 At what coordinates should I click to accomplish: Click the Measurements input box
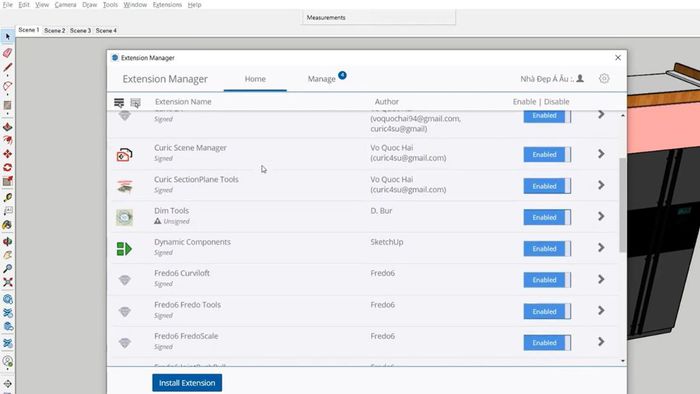379,17
